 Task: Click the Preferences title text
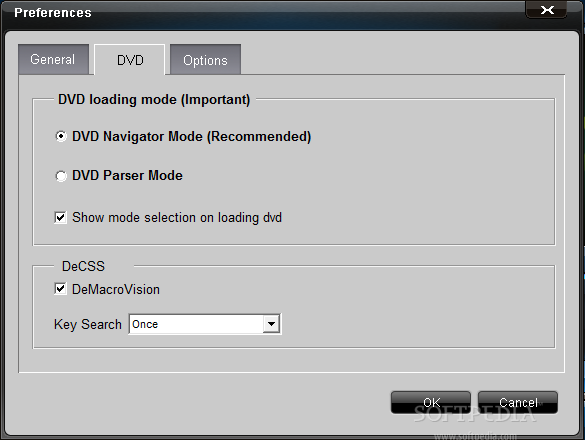(53, 13)
